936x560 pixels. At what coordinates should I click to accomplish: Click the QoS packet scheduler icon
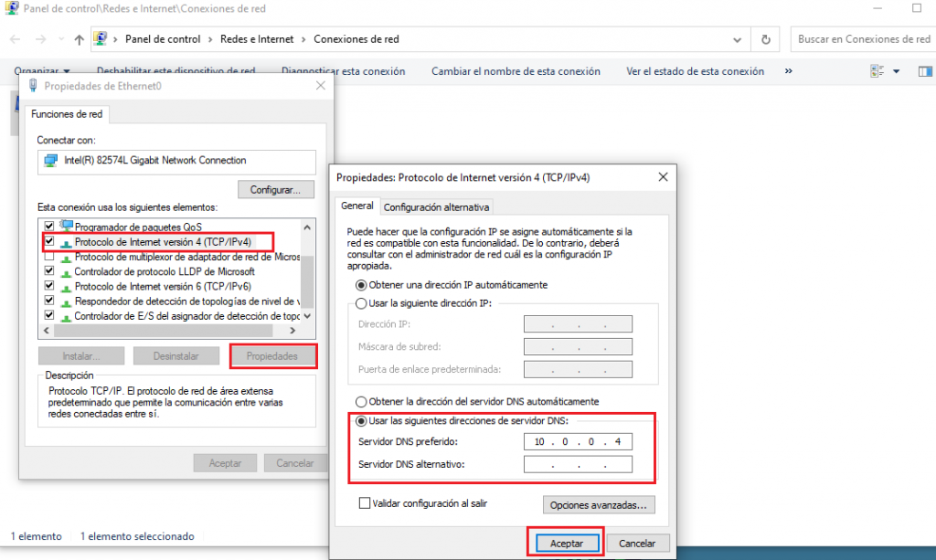(65, 227)
